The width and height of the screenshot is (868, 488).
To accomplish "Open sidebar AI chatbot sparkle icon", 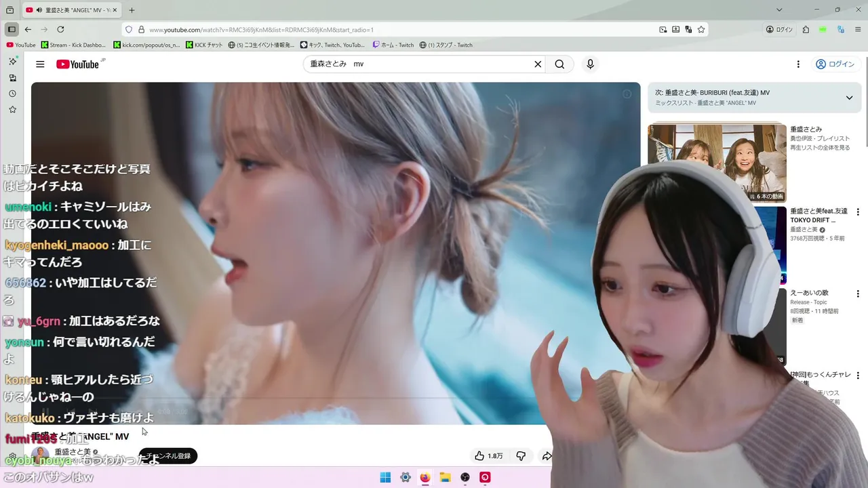I will coord(12,61).
